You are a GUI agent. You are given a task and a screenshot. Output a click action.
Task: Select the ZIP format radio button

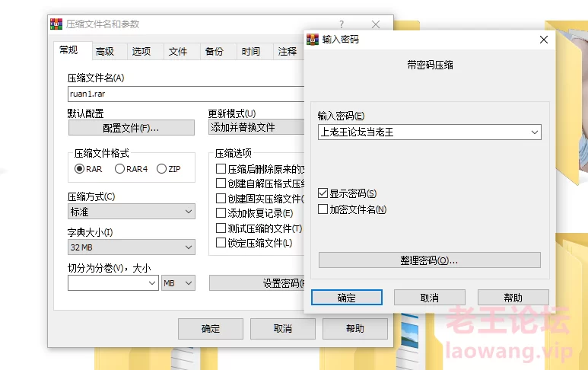pyautogui.click(x=161, y=169)
